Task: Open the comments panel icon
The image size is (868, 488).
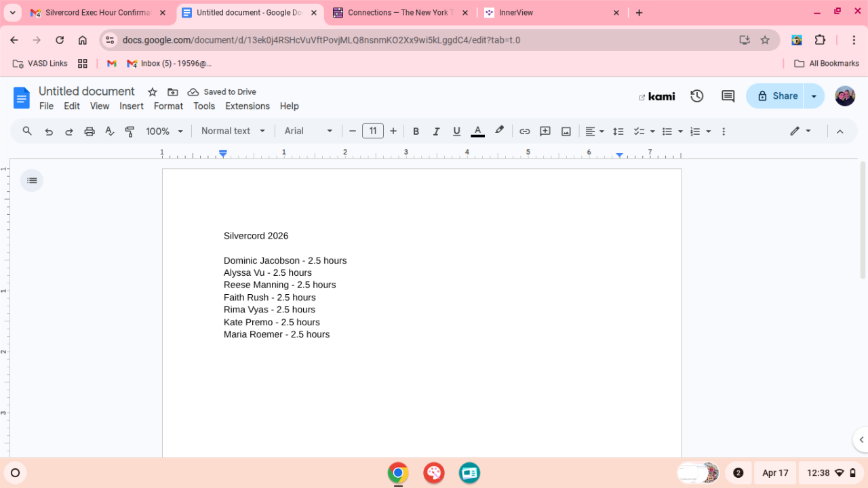Action: tap(728, 96)
